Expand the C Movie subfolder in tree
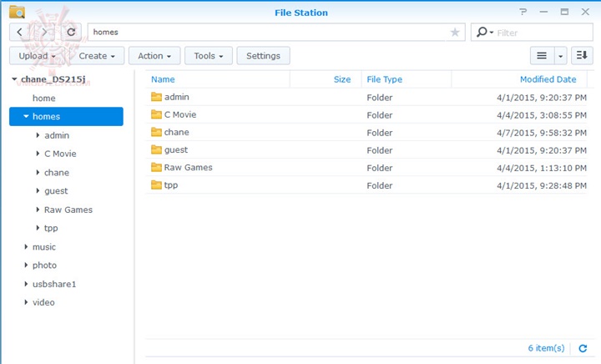The height and width of the screenshot is (364, 601). click(38, 154)
